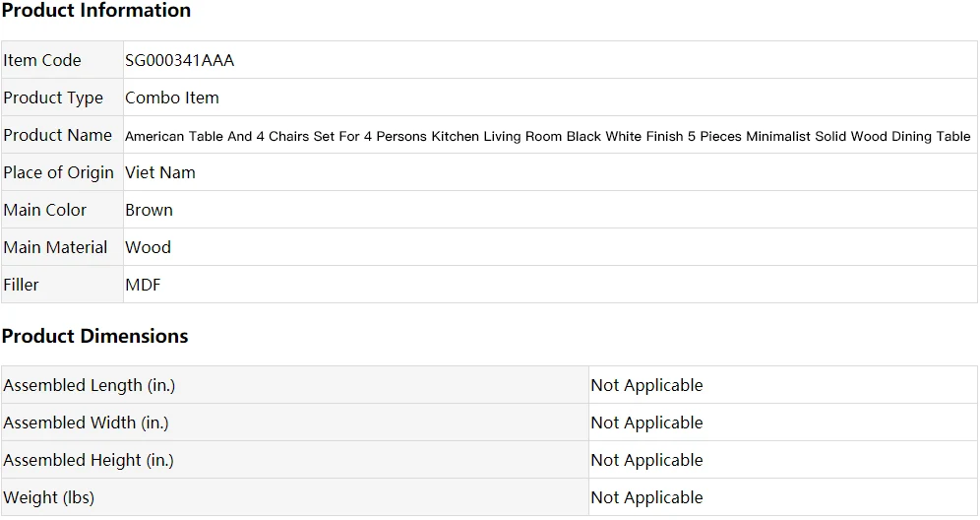
Task: Click the MDF filler value
Action: (x=143, y=286)
